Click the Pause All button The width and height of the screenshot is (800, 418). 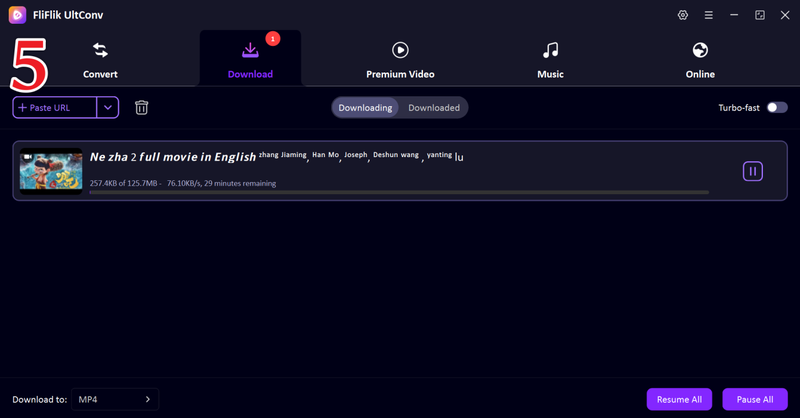click(x=755, y=399)
